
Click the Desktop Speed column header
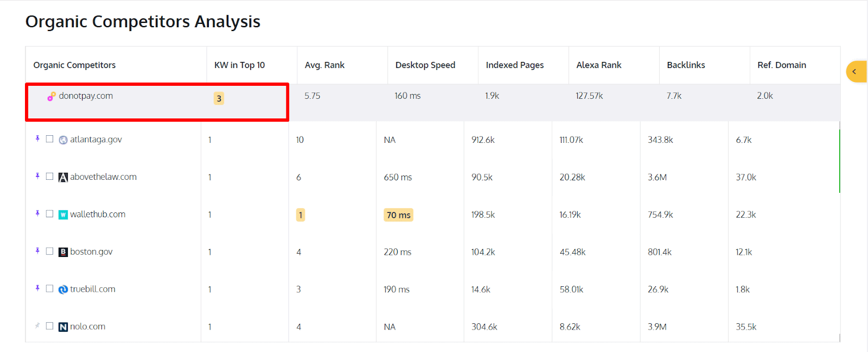pos(425,65)
